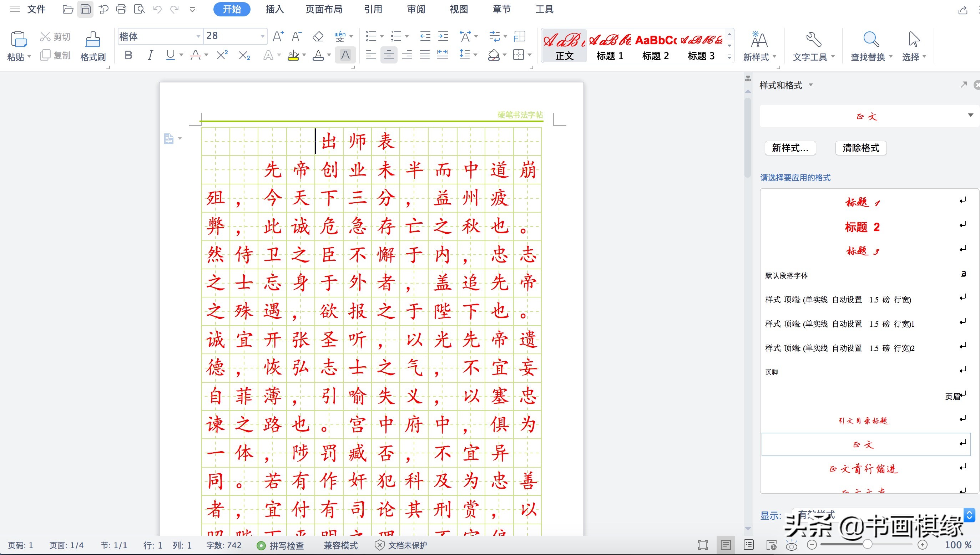This screenshot has width=980, height=555.
Task: Justify the paragraph text
Action: (x=425, y=55)
